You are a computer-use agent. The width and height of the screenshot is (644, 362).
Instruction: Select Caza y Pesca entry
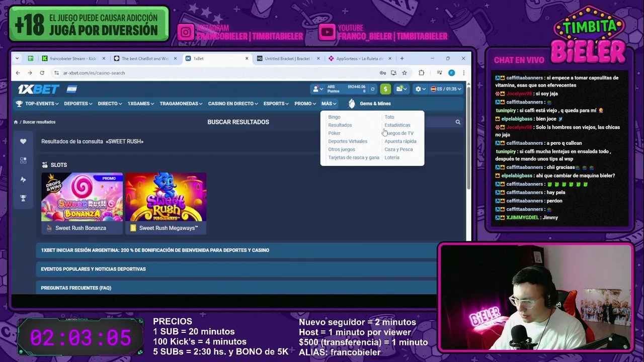click(x=398, y=149)
